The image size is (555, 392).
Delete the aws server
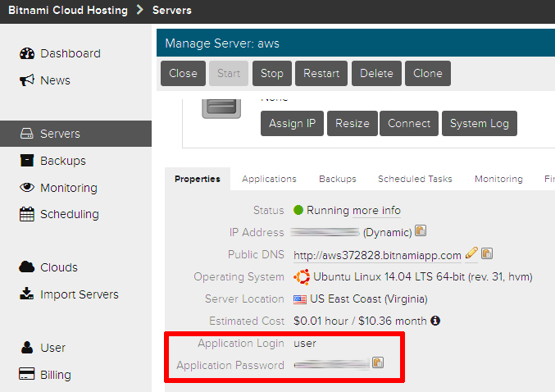(376, 73)
